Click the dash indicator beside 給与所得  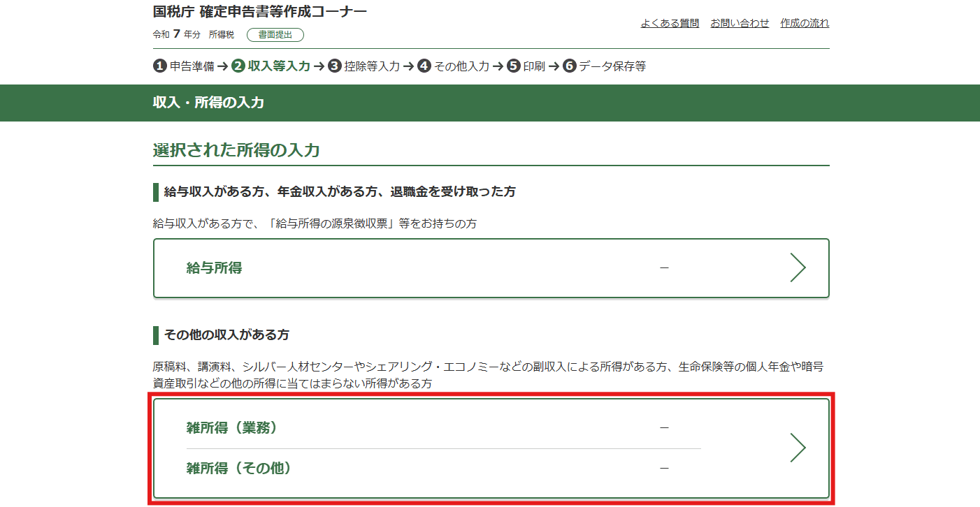(665, 268)
